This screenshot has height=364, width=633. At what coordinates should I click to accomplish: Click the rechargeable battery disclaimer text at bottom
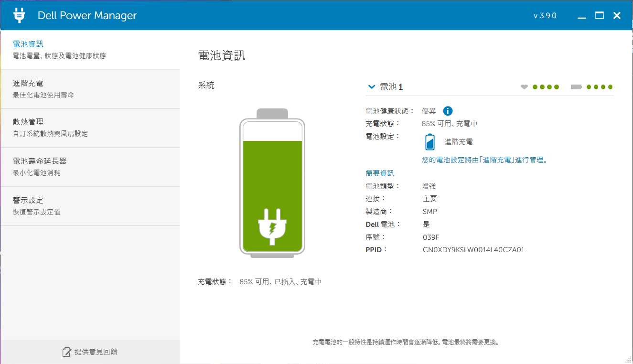click(x=406, y=342)
